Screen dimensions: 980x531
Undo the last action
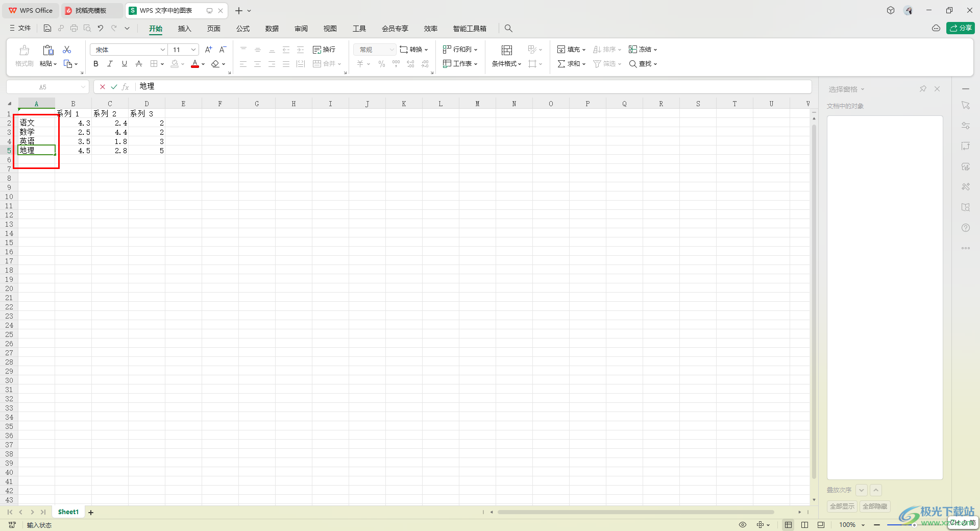pos(101,29)
